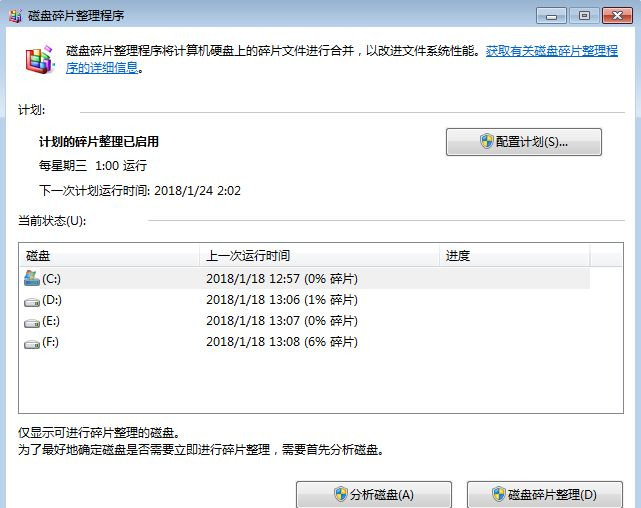641x508 pixels.
Task: Open 配置计划(S)... schedule settings
Action: pyautogui.click(x=524, y=142)
